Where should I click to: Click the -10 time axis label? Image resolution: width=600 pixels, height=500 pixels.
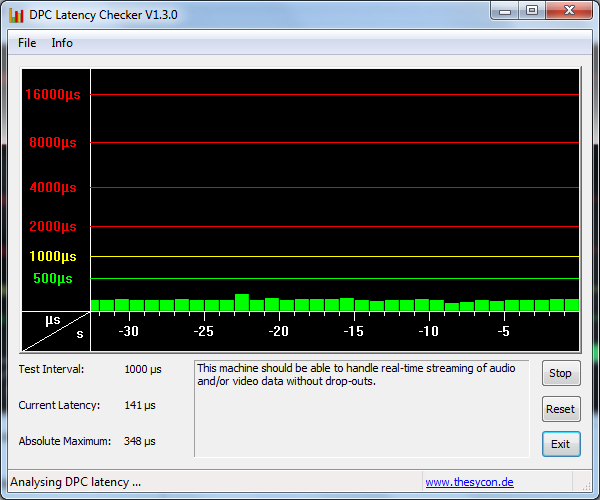click(x=429, y=331)
